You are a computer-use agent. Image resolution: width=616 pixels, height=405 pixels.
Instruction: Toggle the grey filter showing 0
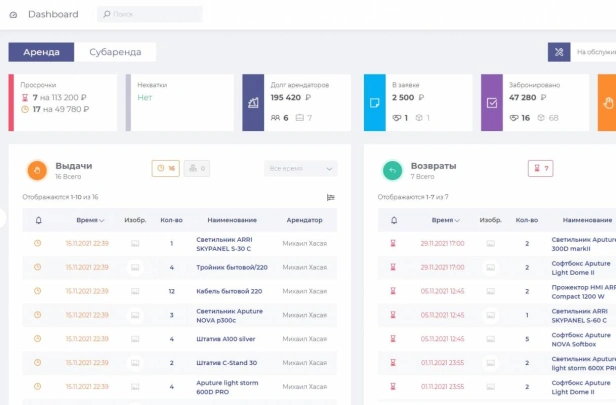pyautogui.click(x=197, y=169)
